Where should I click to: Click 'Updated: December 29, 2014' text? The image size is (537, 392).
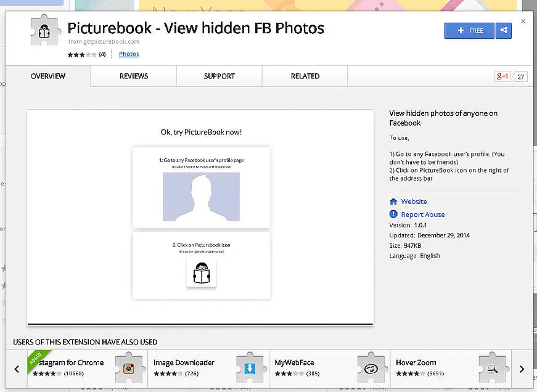point(430,235)
